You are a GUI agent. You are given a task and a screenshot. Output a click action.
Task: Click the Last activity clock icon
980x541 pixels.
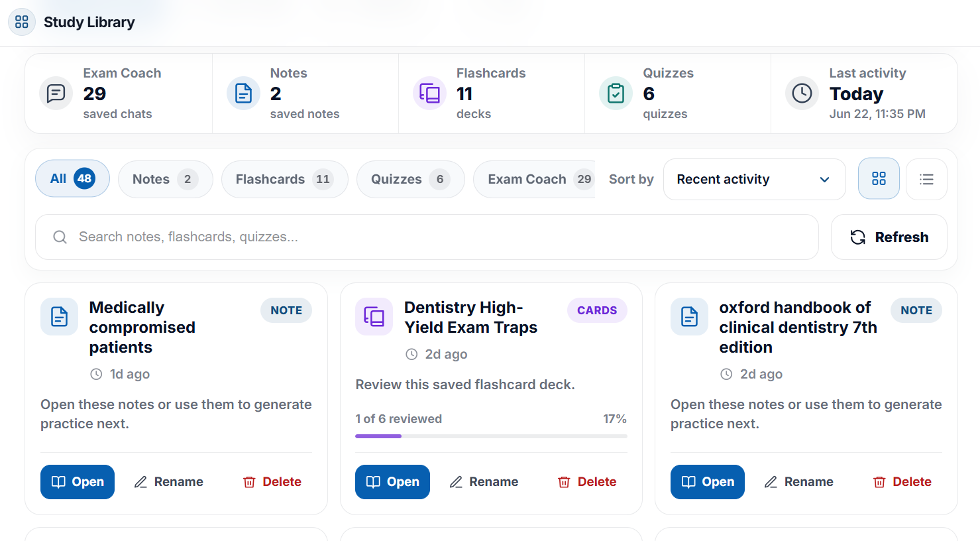(x=802, y=93)
